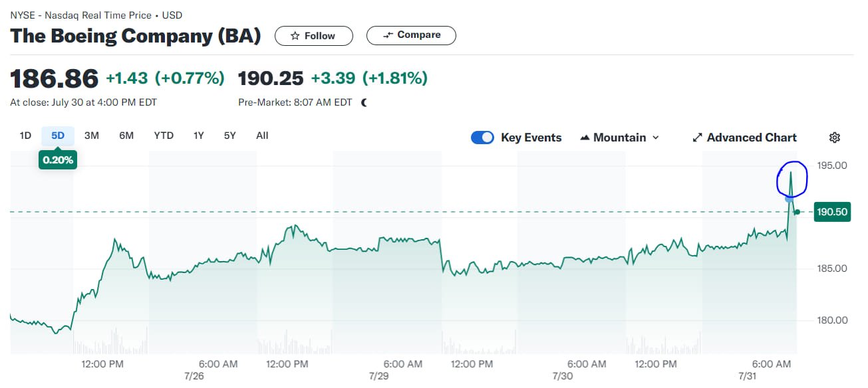Click the star icon in Follow button
Screen dimensions: 868x388
[295, 36]
